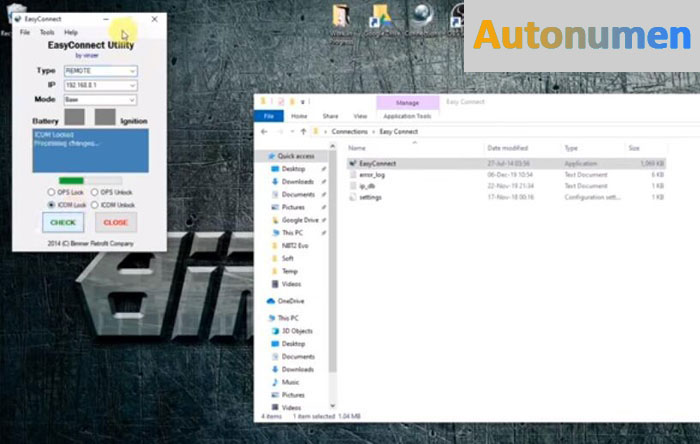
Task: Select the ICOM Unlock radio button
Action: pos(95,205)
